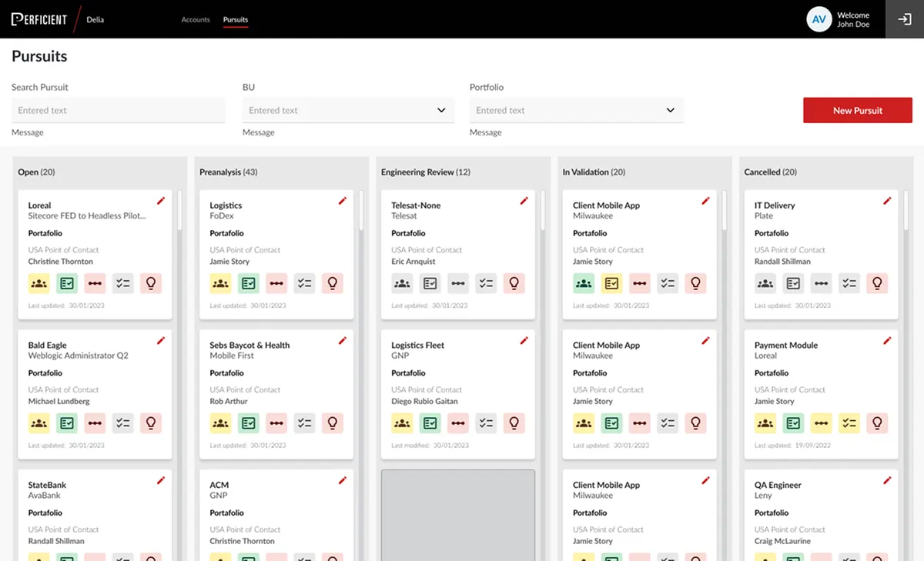
Task: Edit the Bald Eagle pursuit card
Action: 161,341
